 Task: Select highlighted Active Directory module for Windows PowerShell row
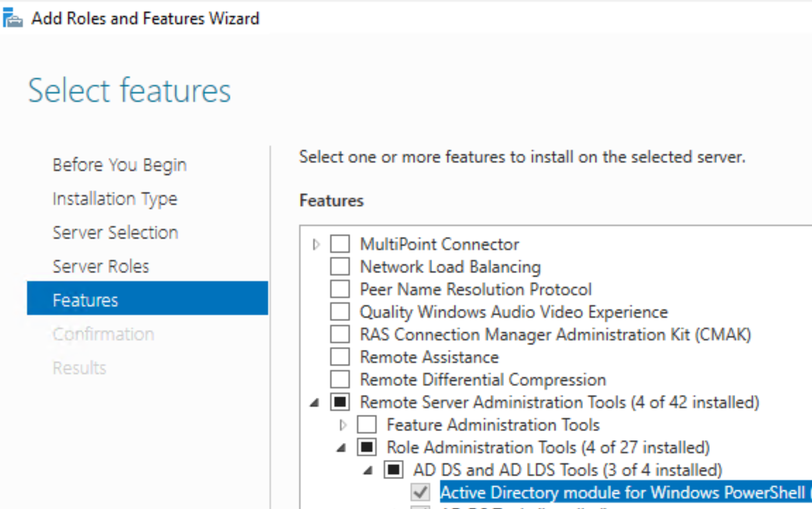pyautogui.click(x=625, y=492)
